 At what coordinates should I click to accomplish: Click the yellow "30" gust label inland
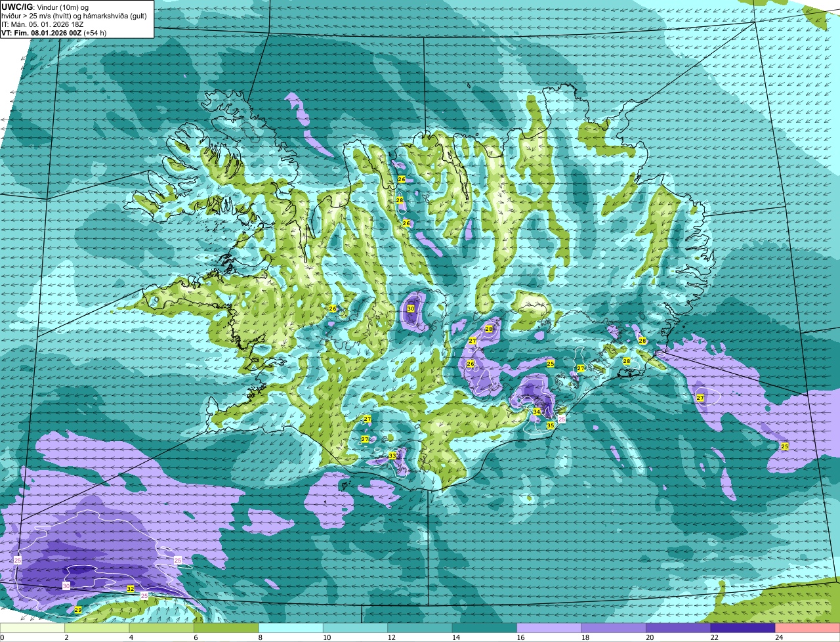(411, 308)
